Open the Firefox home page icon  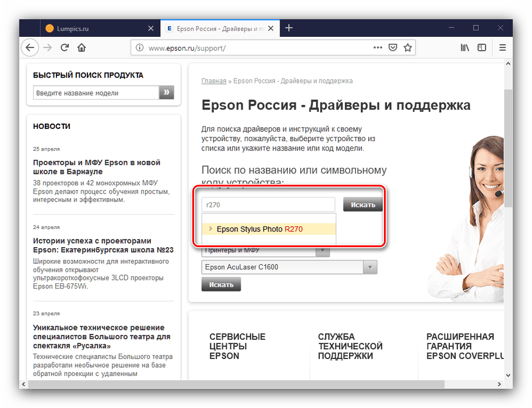coord(81,47)
